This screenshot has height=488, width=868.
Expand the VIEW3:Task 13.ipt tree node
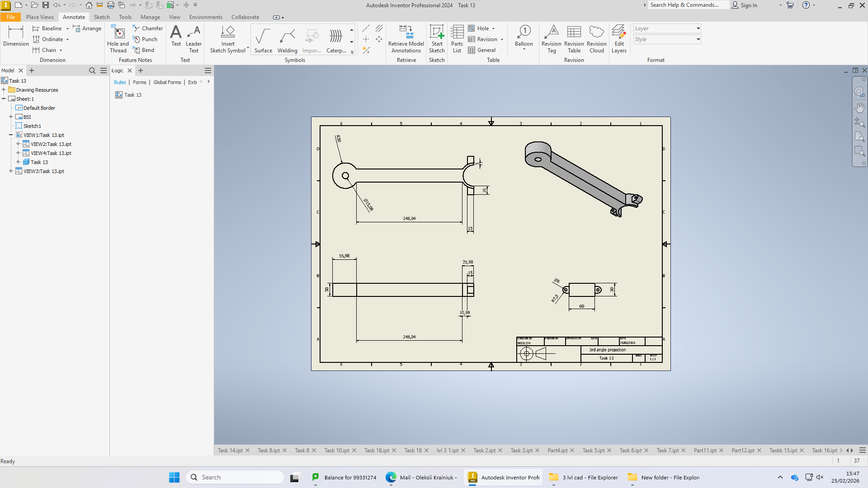pyautogui.click(x=11, y=171)
